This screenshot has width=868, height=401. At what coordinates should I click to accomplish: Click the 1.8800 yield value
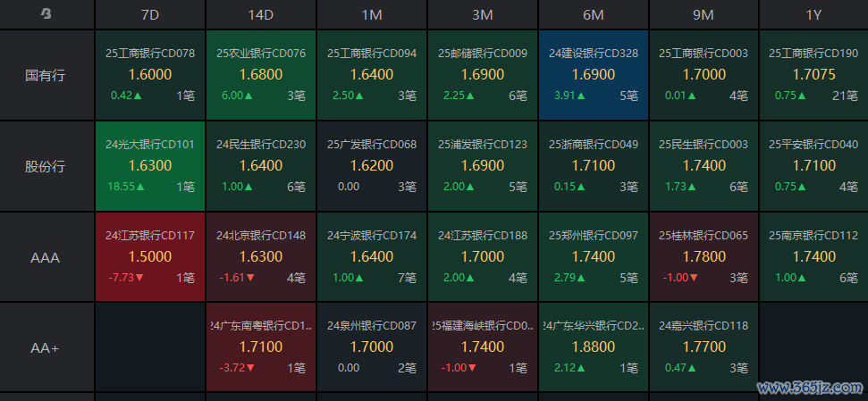point(593,347)
